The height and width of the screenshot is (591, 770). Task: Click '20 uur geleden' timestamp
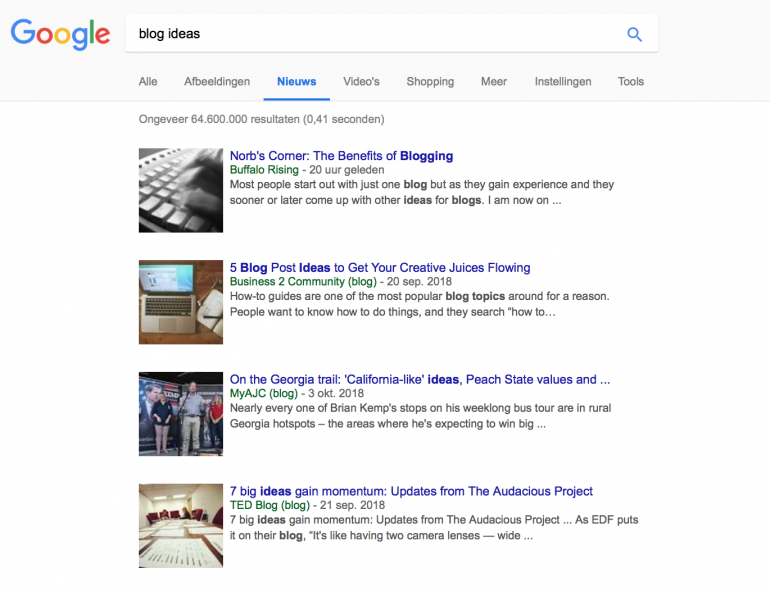(347, 170)
